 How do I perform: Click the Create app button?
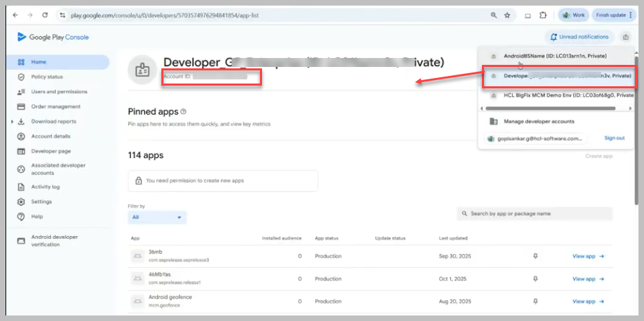click(x=598, y=156)
